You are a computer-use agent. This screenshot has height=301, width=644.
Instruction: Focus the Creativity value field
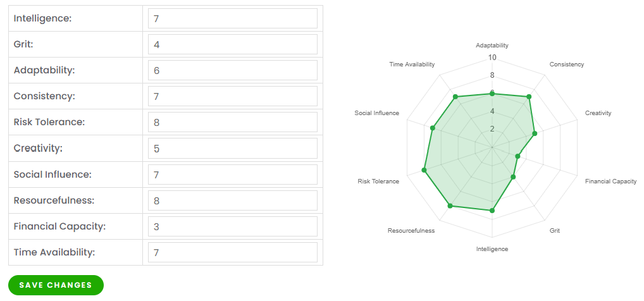(232, 149)
